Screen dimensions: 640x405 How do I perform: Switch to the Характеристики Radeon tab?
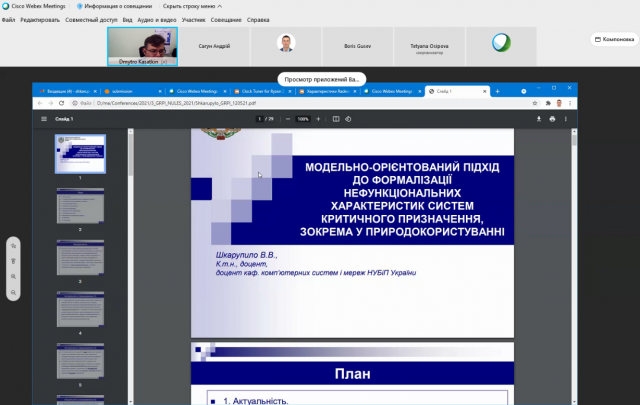[x=328, y=91]
